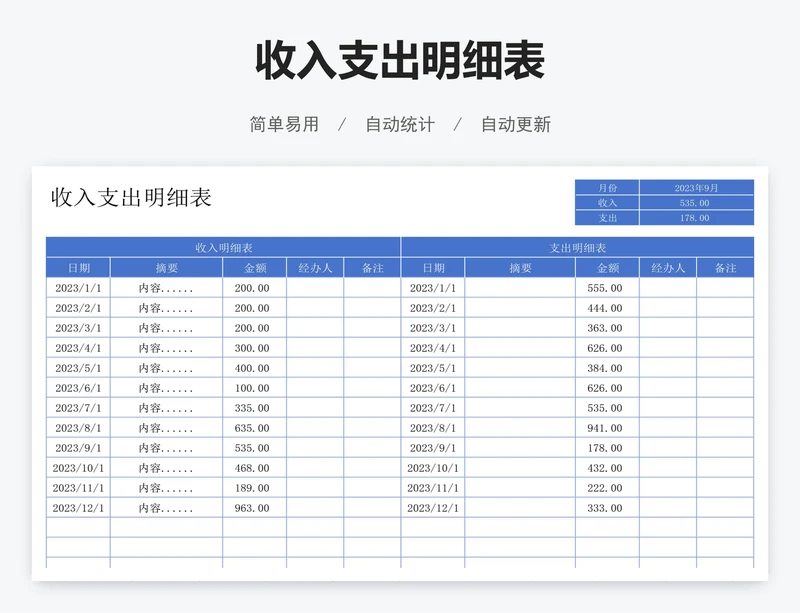Click the 简单易用 subtitle text
Viewport: 800px width, 613px height.
[284, 125]
